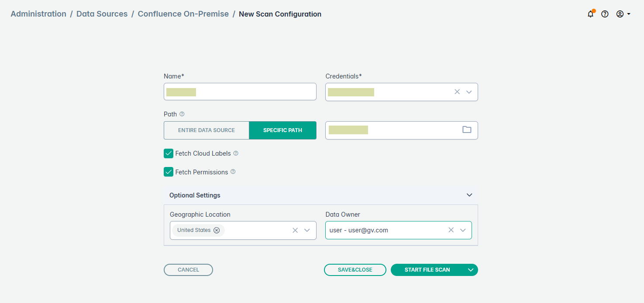Click the folder browse icon in path field
The width and height of the screenshot is (644, 303).
(x=467, y=130)
